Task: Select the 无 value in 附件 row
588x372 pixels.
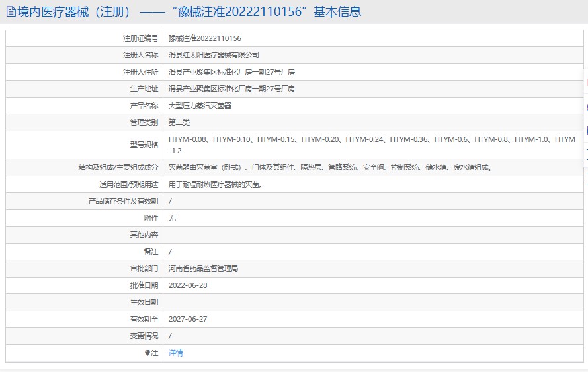Action: 172,218
